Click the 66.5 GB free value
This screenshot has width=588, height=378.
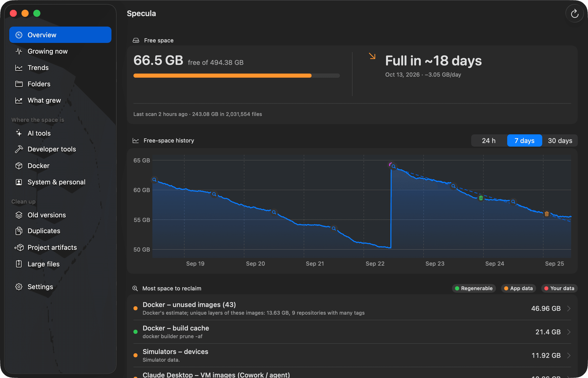[x=158, y=61]
